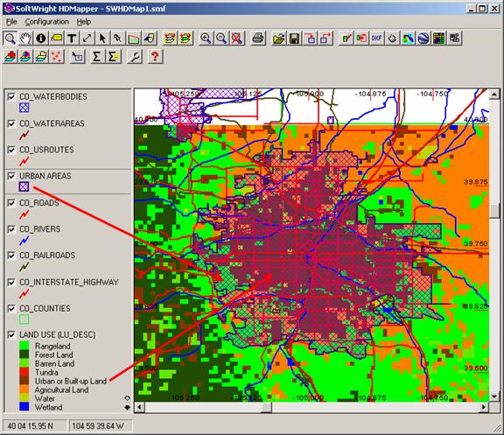Screen dimensions: 504x435
Task: Click the layer list down-arrow filled button
Action: pyautogui.click(x=128, y=407)
